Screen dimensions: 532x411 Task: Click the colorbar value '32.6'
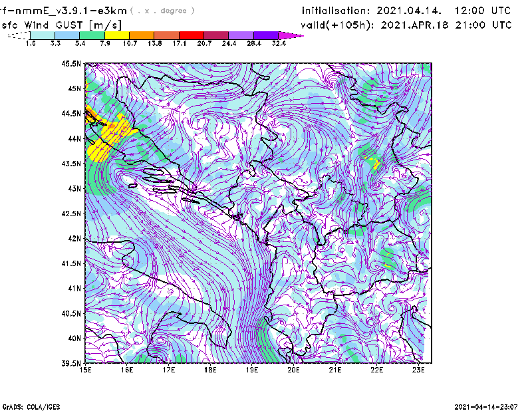coord(279,43)
